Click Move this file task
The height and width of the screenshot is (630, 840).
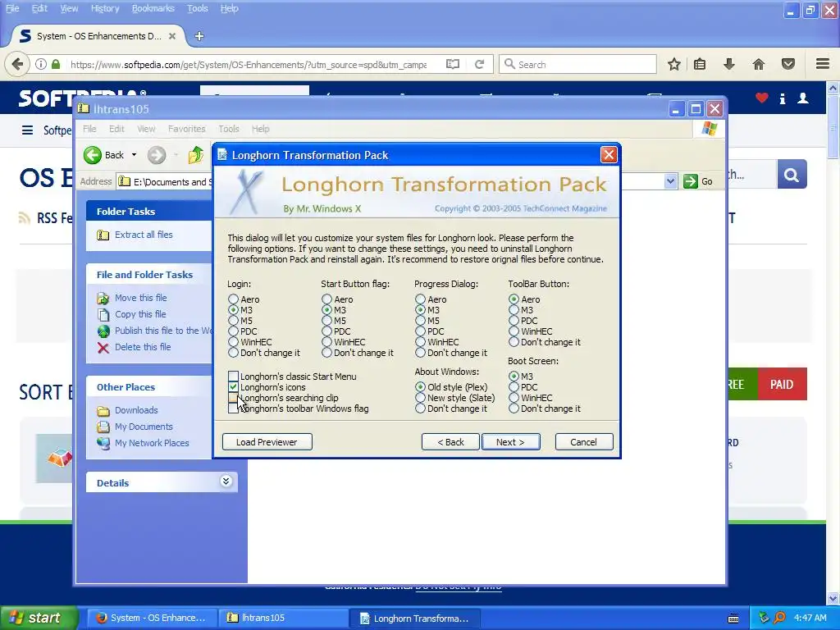pyautogui.click(x=141, y=298)
